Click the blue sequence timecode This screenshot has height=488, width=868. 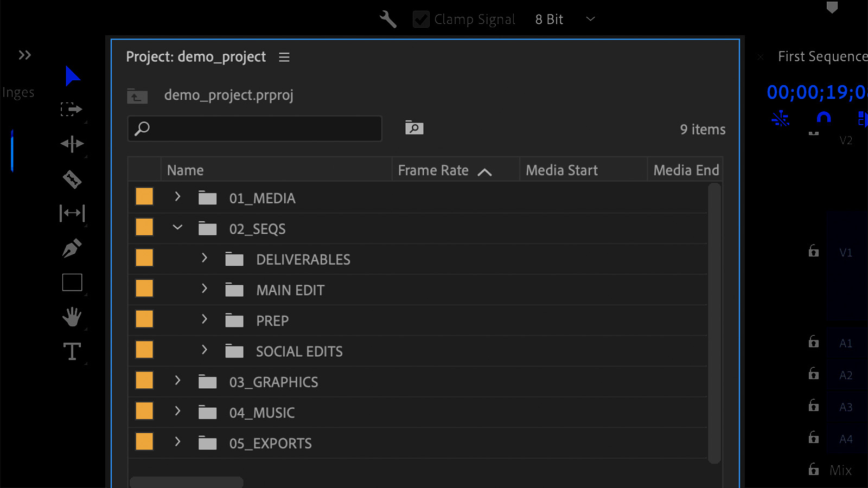817,92
